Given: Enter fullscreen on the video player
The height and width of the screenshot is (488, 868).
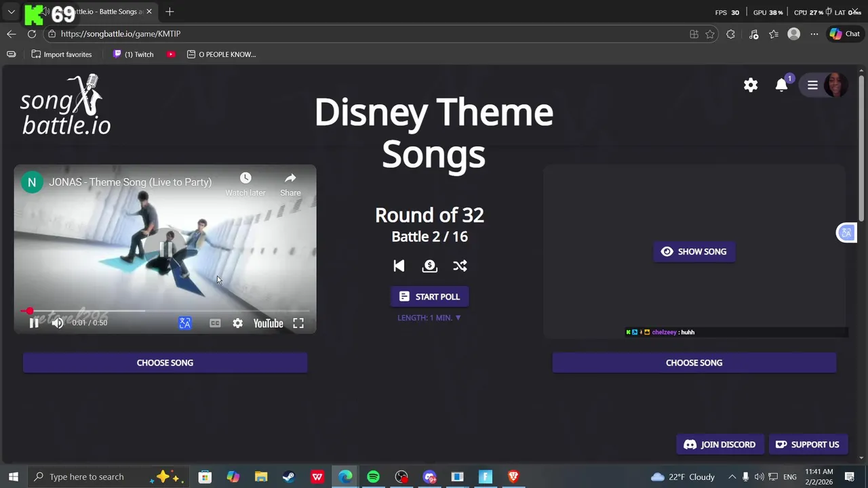Looking at the screenshot, I should pyautogui.click(x=298, y=323).
